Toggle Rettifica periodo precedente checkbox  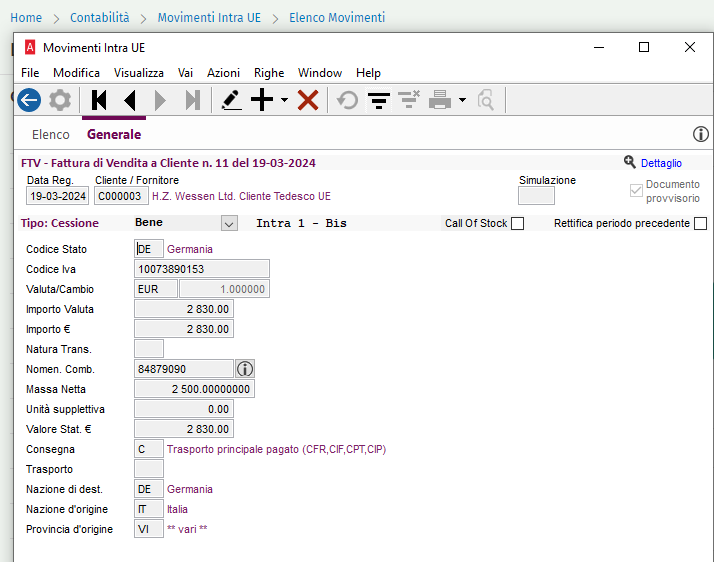pos(700,224)
